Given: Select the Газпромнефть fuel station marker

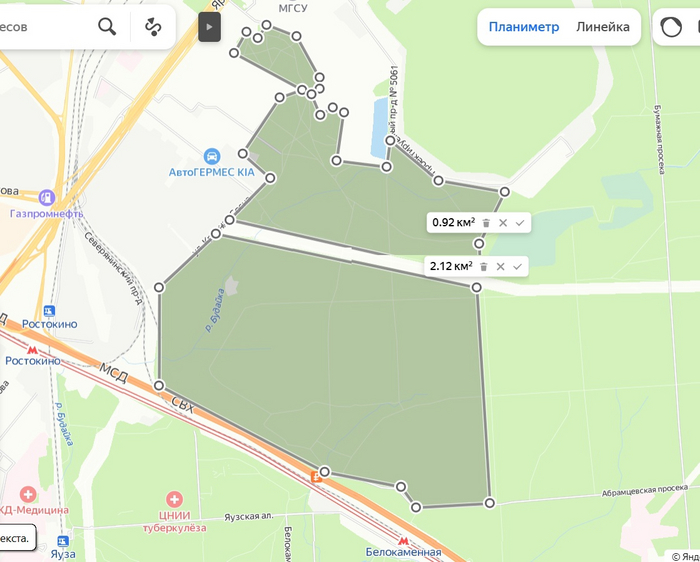Looking at the screenshot, I should pyautogui.click(x=46, y=197).
